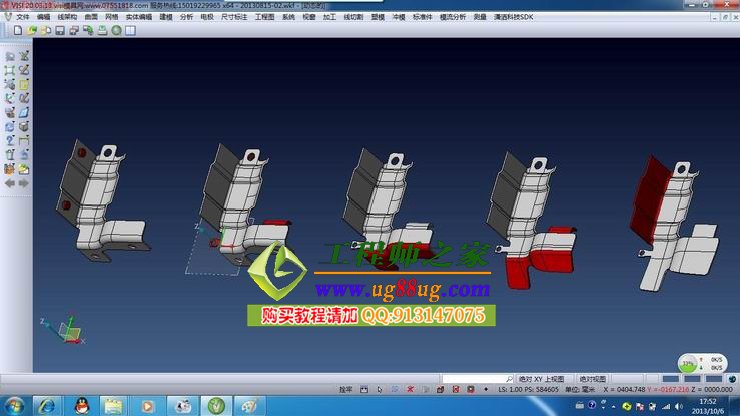Open the QQ penguin app in the taskbar
The image size is (740, 416).
tap(82, 406)
